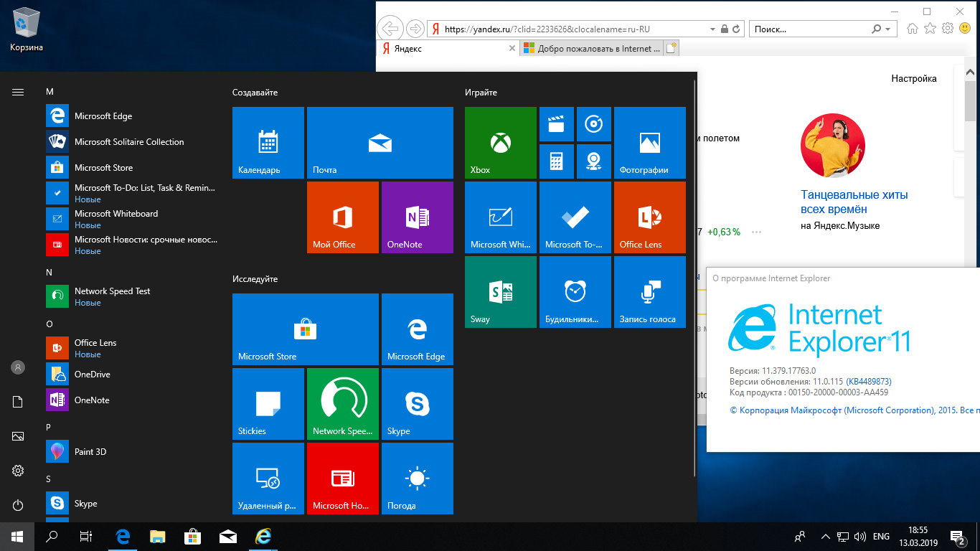Image resolution: width=980 pixels, height=551 pixels.
Task: Open the Power options button
Action: point(18,505)
